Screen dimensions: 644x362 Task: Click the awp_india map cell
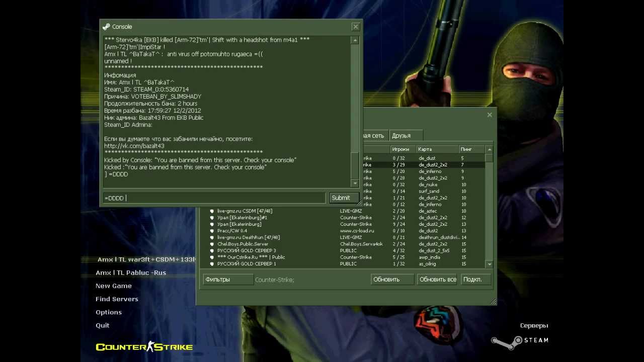(429, 257)
